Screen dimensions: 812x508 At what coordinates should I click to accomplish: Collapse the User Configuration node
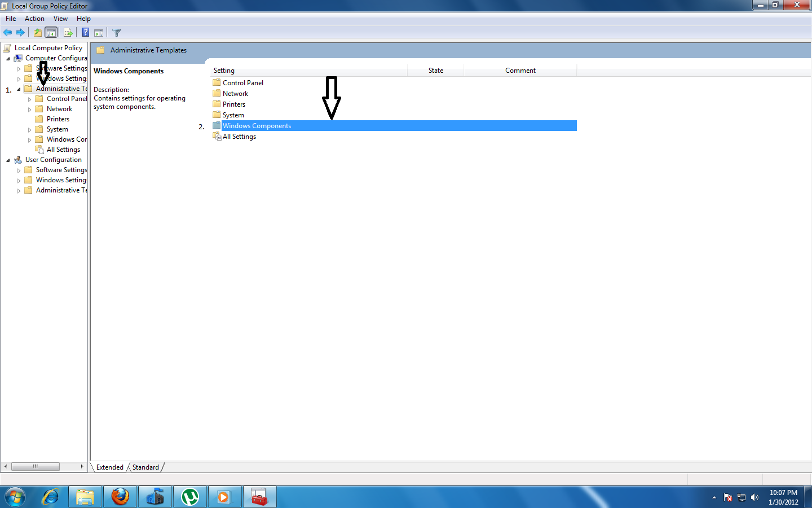point(8,160)
